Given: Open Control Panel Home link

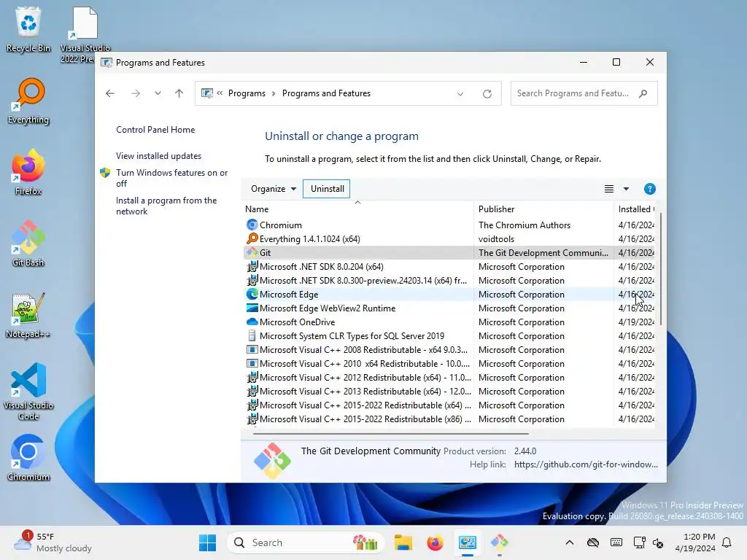Looking at the screenshot, I should point(155,130).
